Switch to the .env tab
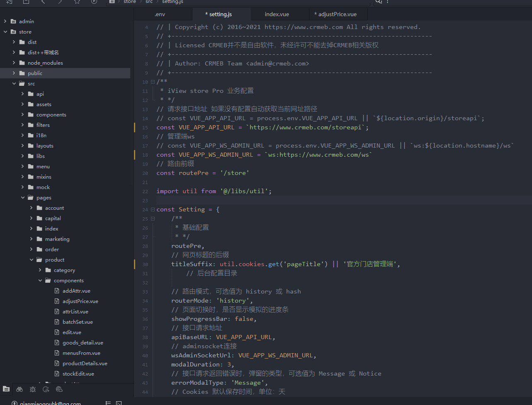This screenshot has height=405, width=532. (160, 14)
